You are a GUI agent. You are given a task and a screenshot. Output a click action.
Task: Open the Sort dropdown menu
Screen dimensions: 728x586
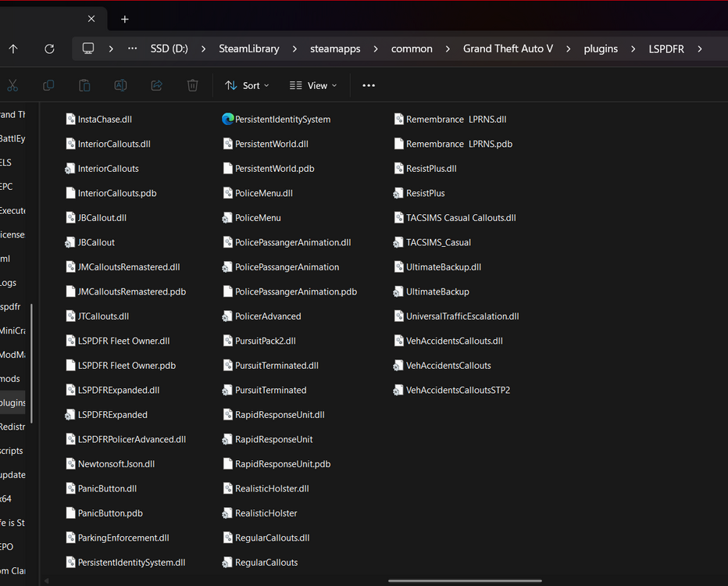pos(247,85)
